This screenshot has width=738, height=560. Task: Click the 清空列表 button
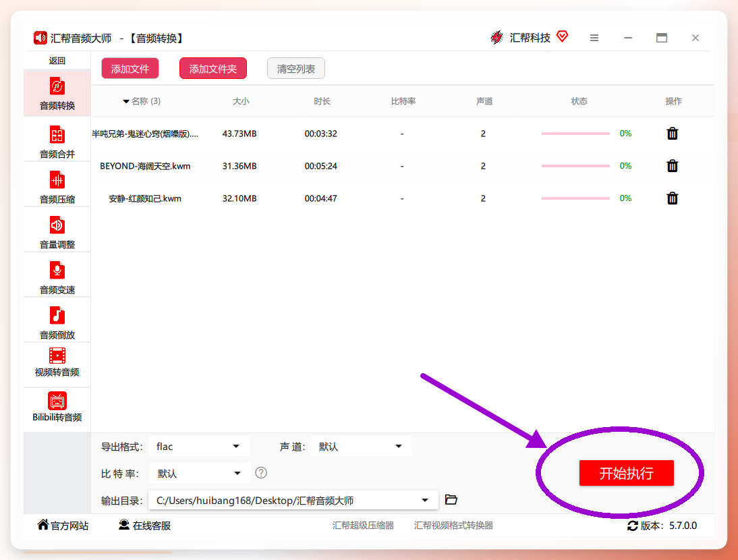pyautogui.click(x=295, y=69)
